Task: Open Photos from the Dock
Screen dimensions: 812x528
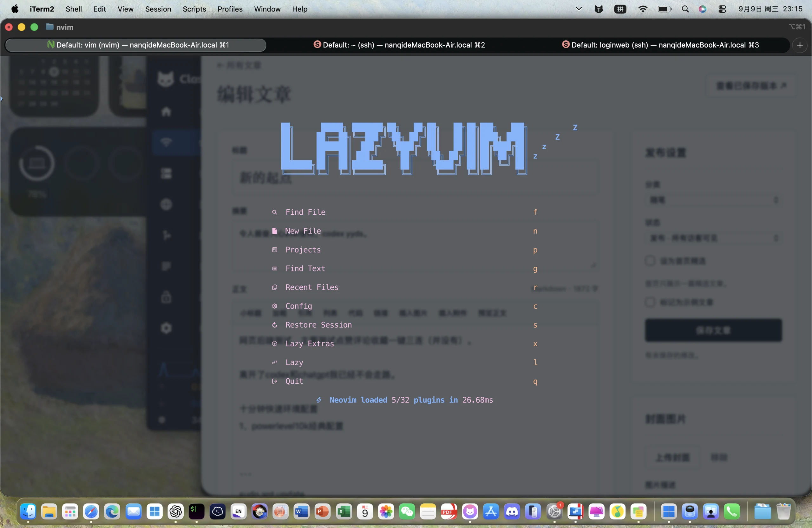Action: click(x=386, y=511)
